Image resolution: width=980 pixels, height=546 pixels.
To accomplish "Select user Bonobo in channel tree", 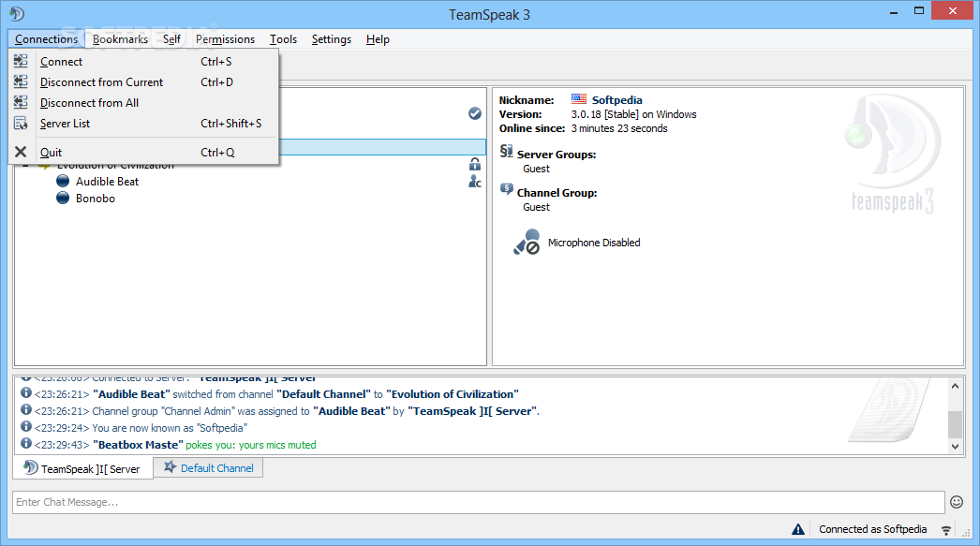I will click(x=96, y=198).
